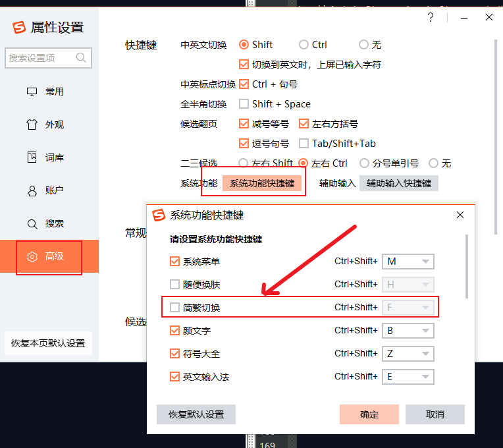Open the Z key dropdown for 符号大全

click(408, 354)
